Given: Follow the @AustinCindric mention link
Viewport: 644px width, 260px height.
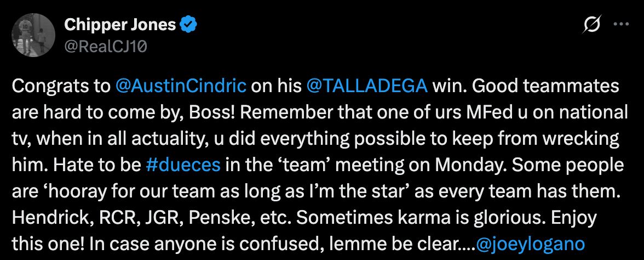Looking at the screenshot, I should [181, 87].
